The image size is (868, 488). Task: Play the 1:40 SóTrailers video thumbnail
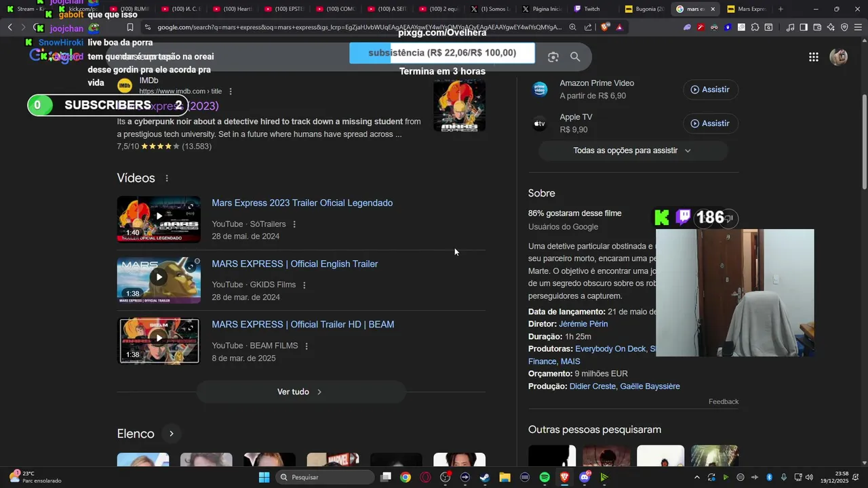click(159, 220)
